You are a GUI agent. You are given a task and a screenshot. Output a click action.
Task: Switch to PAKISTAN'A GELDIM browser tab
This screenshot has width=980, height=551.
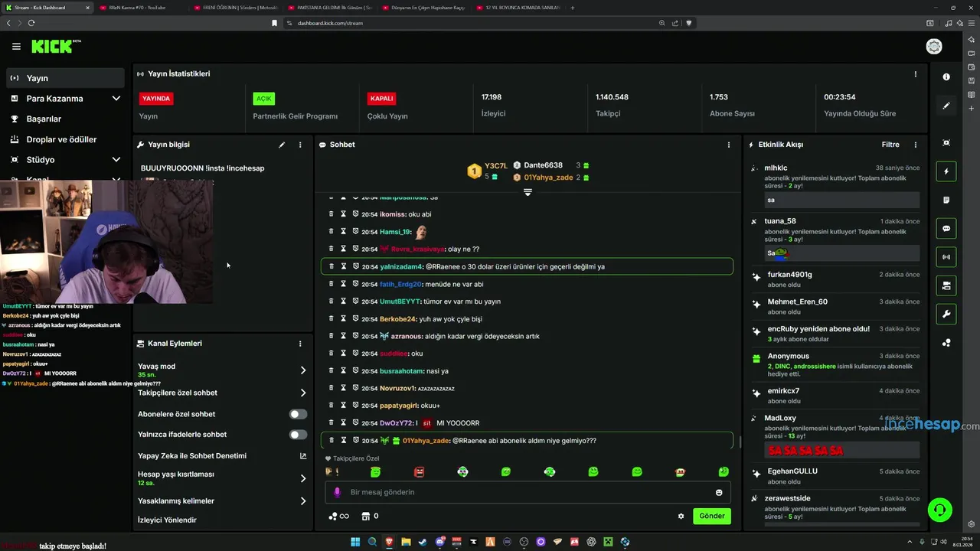(329, 8)
